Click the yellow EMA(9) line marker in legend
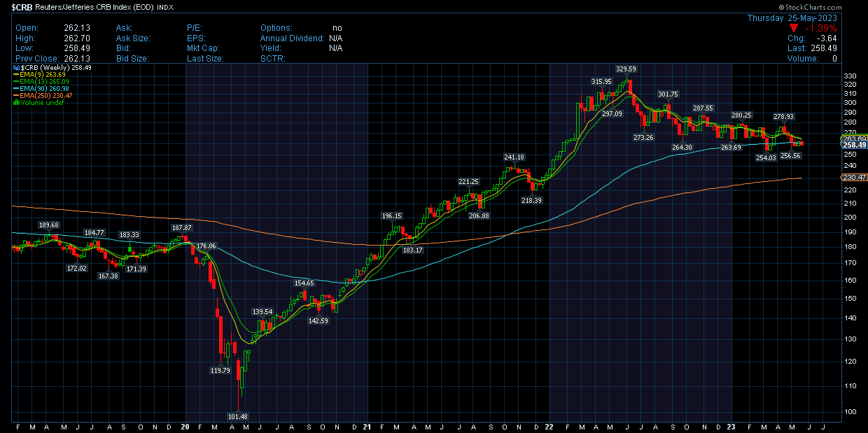The height and width of the screenshot is (433, 868). (x=17, y=75)
